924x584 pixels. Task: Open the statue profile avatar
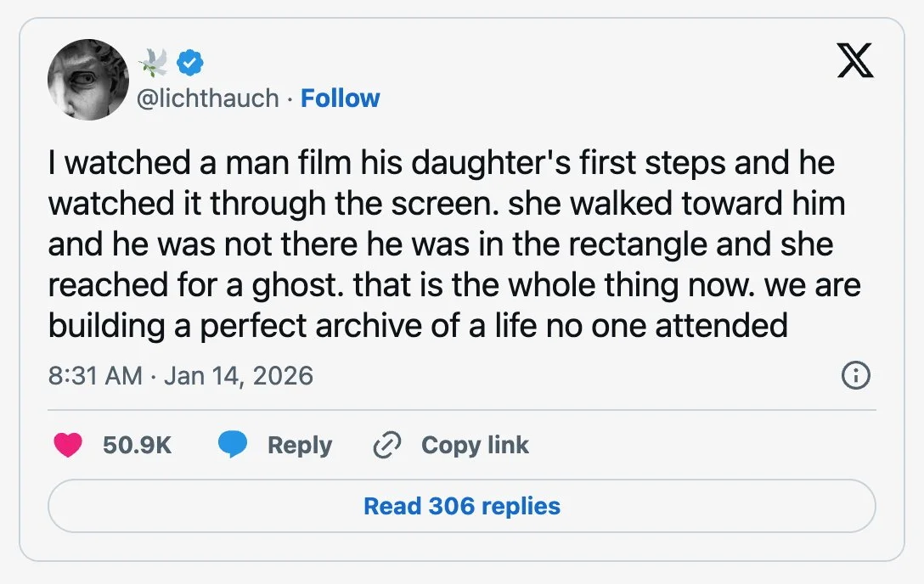(x=87, y=80)
